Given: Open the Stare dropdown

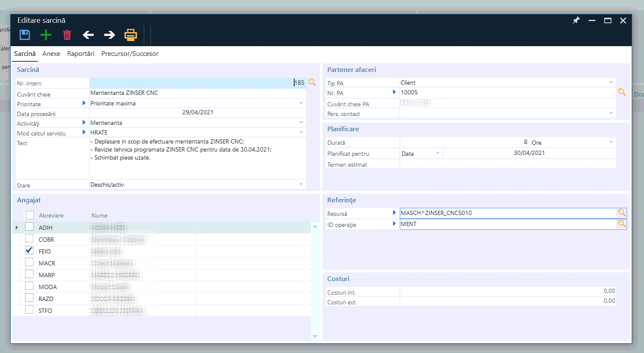Looking at the screenshot, I should click(301, 185).
